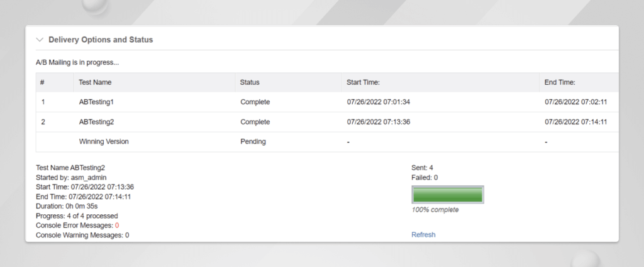
Task: Click the Test Name column header
Action: coord(95,82)
